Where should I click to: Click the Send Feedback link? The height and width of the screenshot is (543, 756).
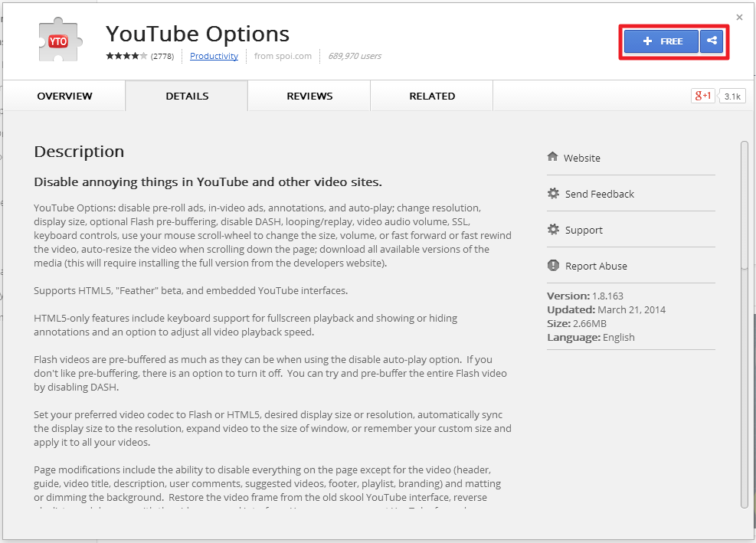point(599,194)
